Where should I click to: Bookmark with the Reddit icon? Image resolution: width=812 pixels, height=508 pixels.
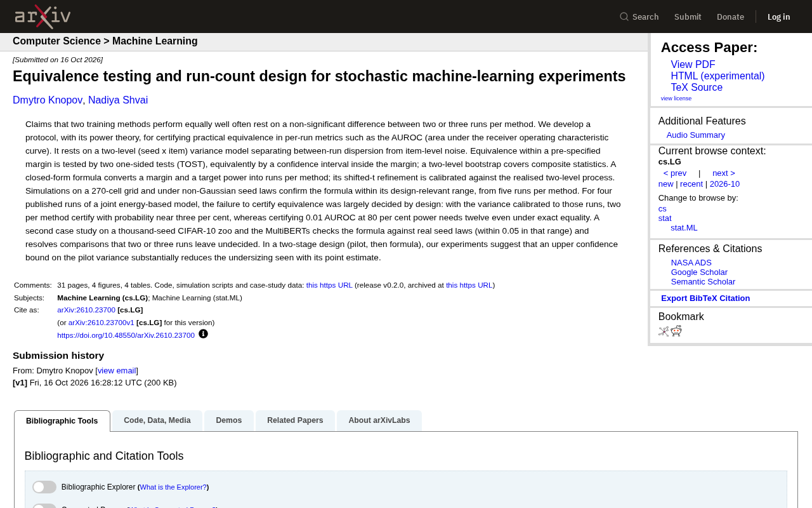click(676, 331)
